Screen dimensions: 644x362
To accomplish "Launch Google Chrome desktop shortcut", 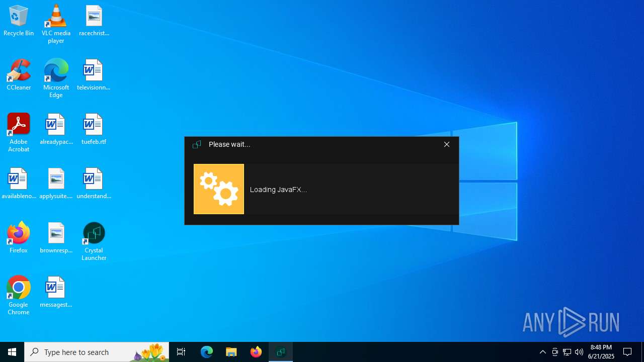I will (x=19, y=296).
